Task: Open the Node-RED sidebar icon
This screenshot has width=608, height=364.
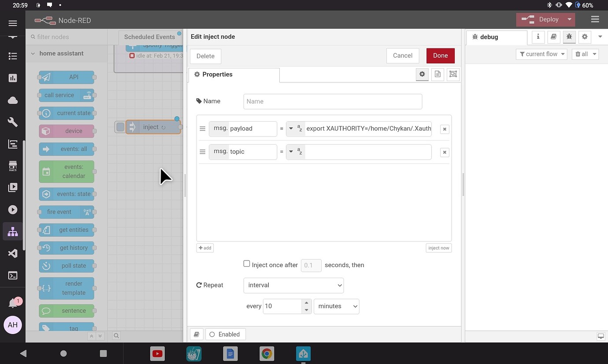Action: click(x=13, y=231)
